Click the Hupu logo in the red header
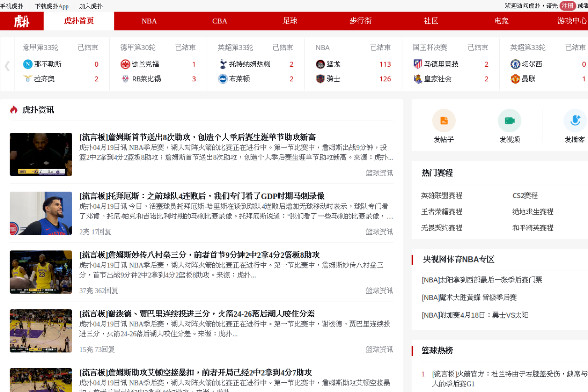The image size is (588, 392). point(22,21)
